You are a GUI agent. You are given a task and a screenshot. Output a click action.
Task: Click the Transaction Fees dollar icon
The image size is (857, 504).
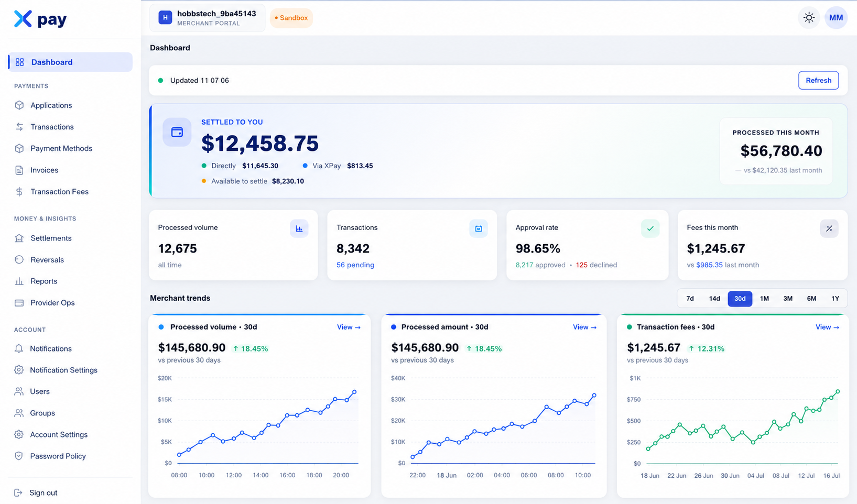(x=19, y=192)
